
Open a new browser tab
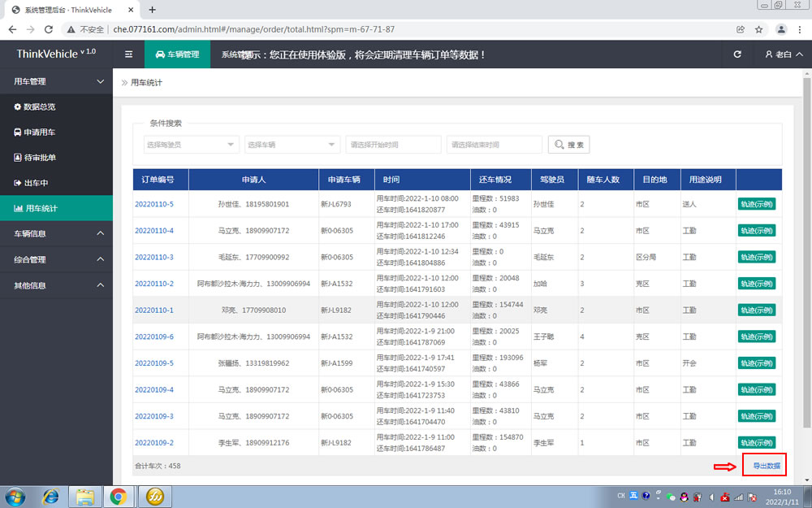pos(153,10)
